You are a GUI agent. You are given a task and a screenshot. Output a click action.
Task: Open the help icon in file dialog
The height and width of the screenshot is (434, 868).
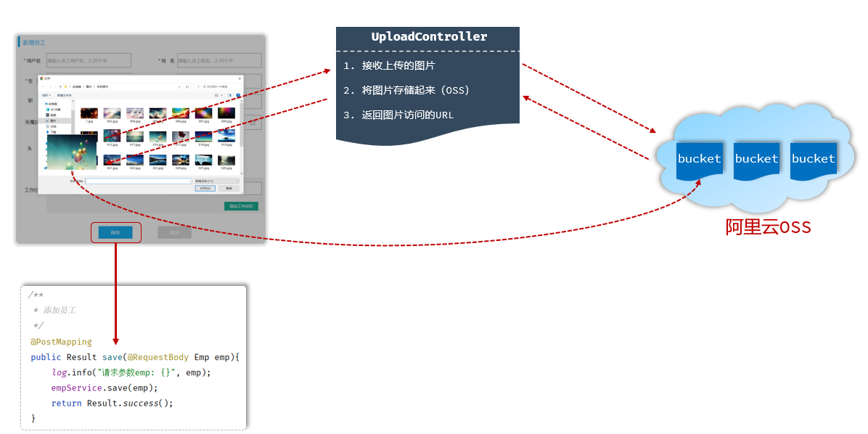pos(238,95)
